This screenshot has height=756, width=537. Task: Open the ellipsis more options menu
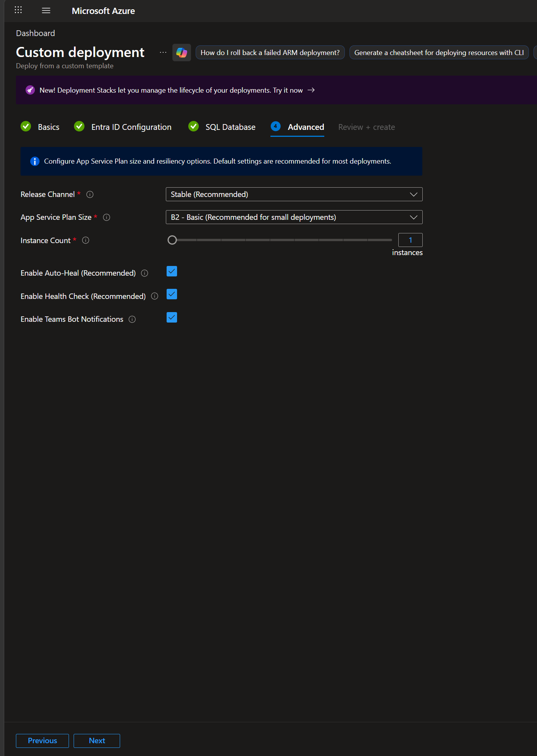[163, 52]
